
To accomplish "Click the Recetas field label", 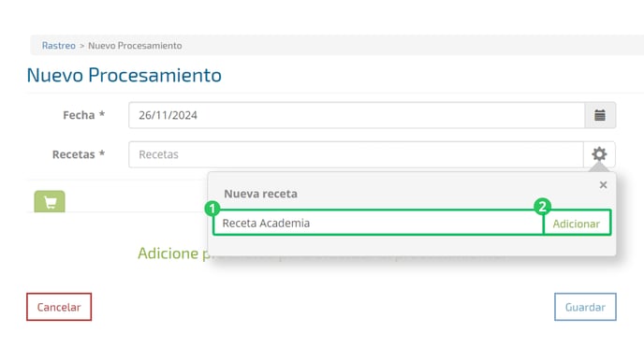I will pyautogui.click(x=79, y=154).
